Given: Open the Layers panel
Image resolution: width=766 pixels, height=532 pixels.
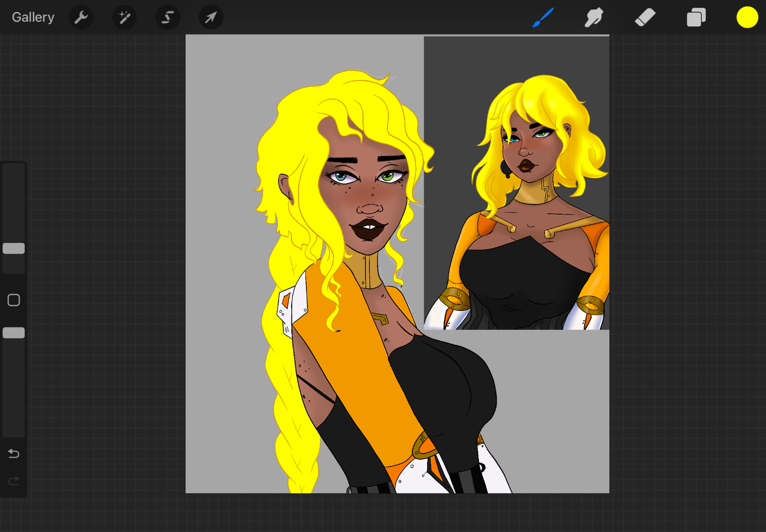Looking at the screenshot, I should tap(696, 18).
